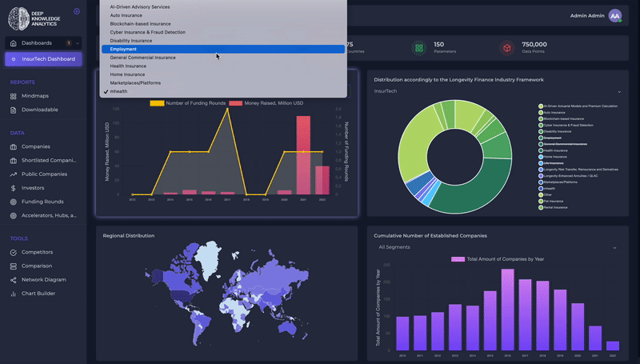Select Auto Insurance from dropdown list
Viewport: 640px width, 364px height.
tap(223, 15)
